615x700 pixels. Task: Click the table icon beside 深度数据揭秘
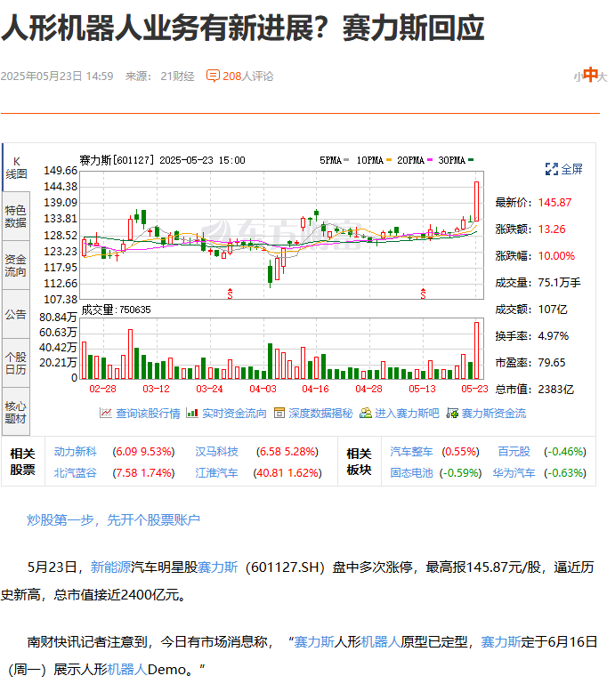279,413
